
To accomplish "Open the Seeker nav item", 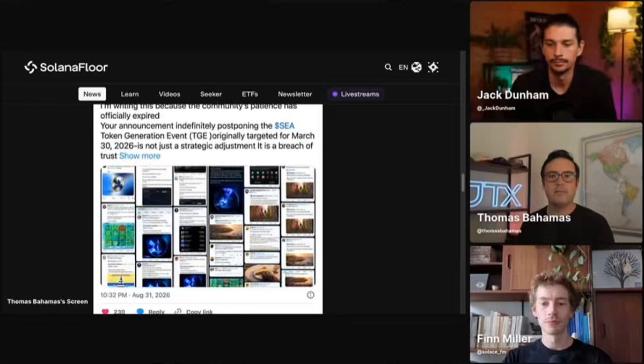I will coord(211,94).
